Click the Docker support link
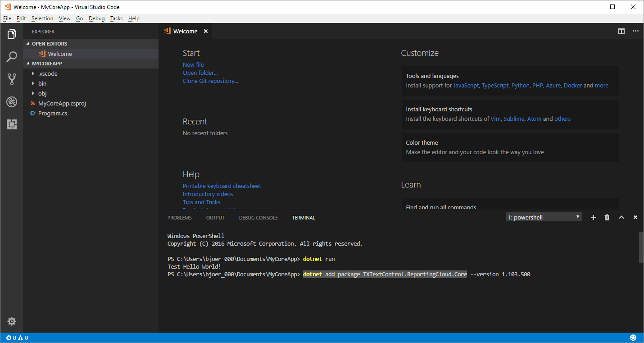 [x=573, y=85]
